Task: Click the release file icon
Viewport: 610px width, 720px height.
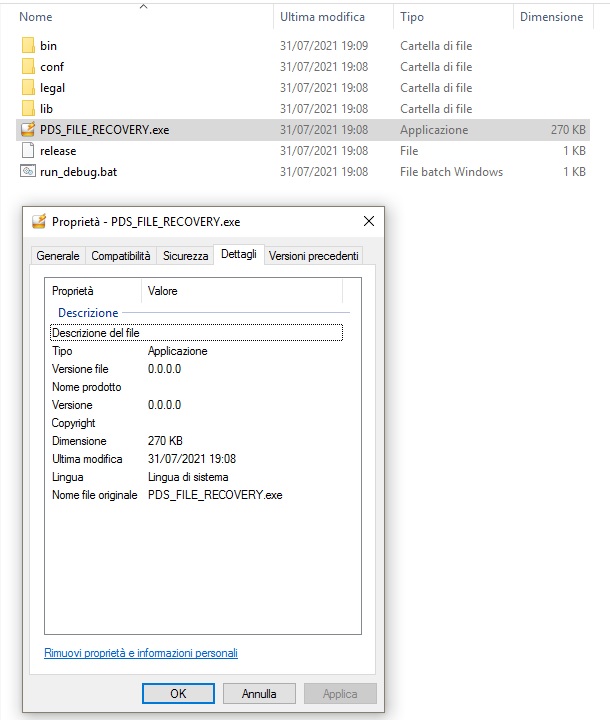Action: point(28,151)
